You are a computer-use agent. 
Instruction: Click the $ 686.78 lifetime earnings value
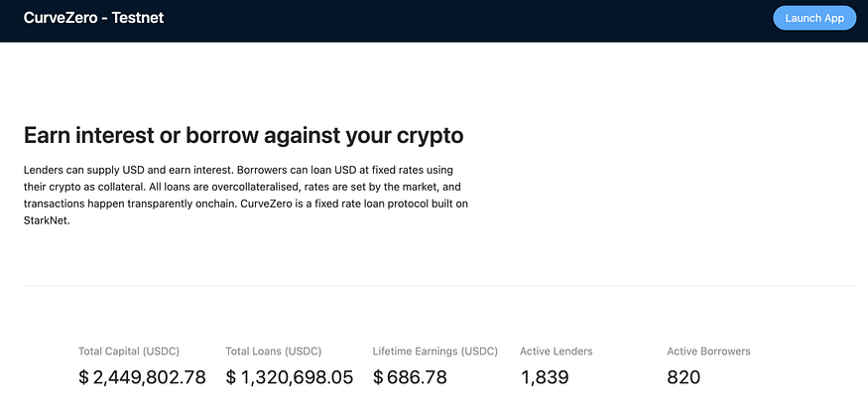pos(410,377)
